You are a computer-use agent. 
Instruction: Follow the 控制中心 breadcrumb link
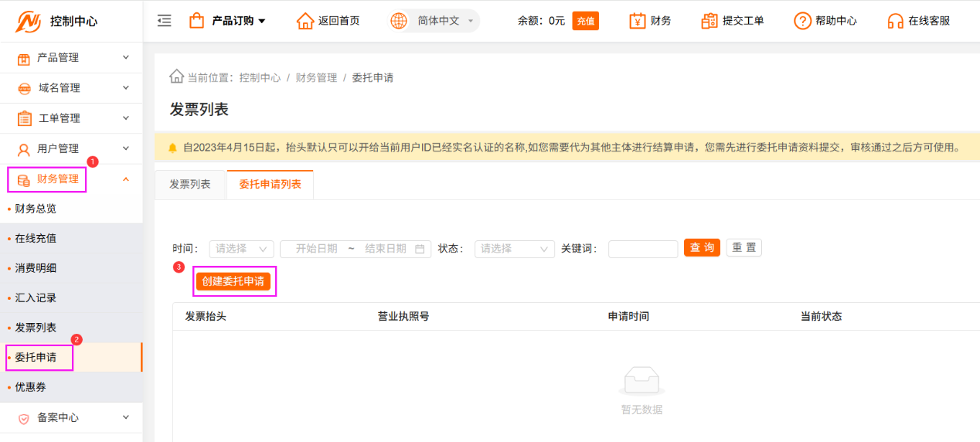[x=260, y=78]
